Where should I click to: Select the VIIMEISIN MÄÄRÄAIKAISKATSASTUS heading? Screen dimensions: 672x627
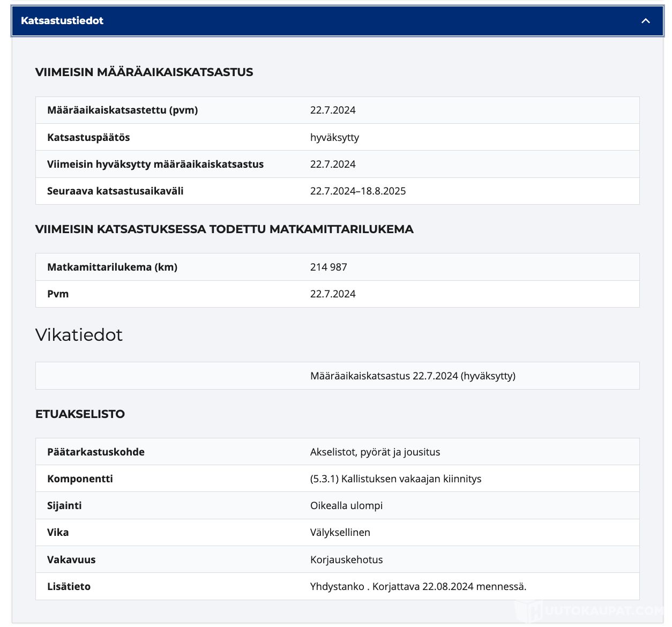tap(144, 72)
